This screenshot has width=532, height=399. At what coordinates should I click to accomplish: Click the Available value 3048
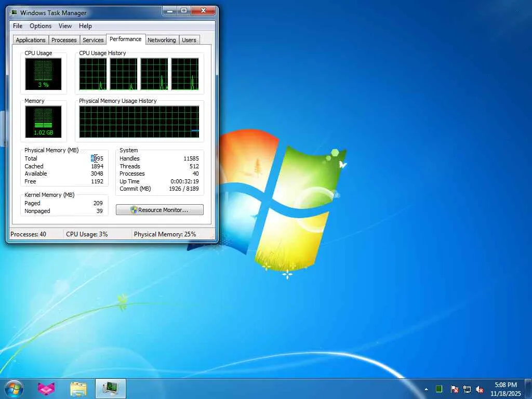click(x=97, y=174)
